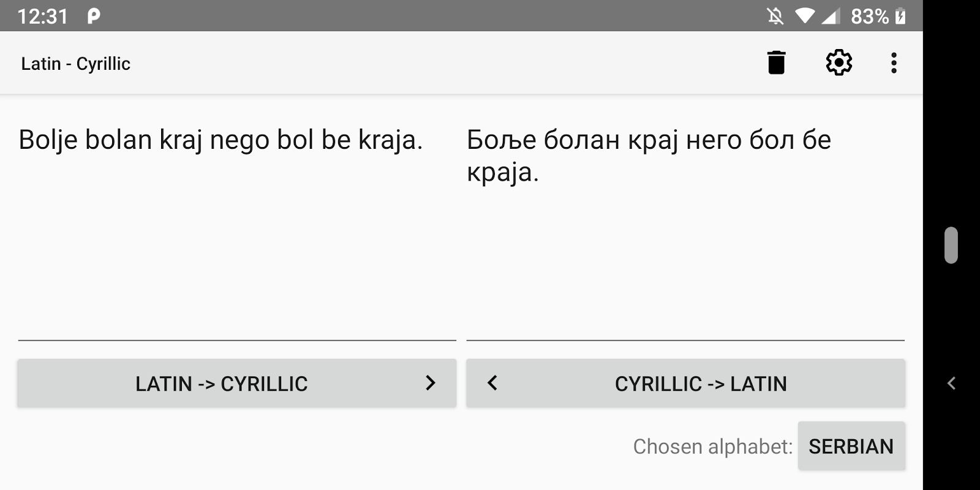Click the right chevron on Latin -> Cyrillic
Viewport: 980px width, 490px height.
430,383
